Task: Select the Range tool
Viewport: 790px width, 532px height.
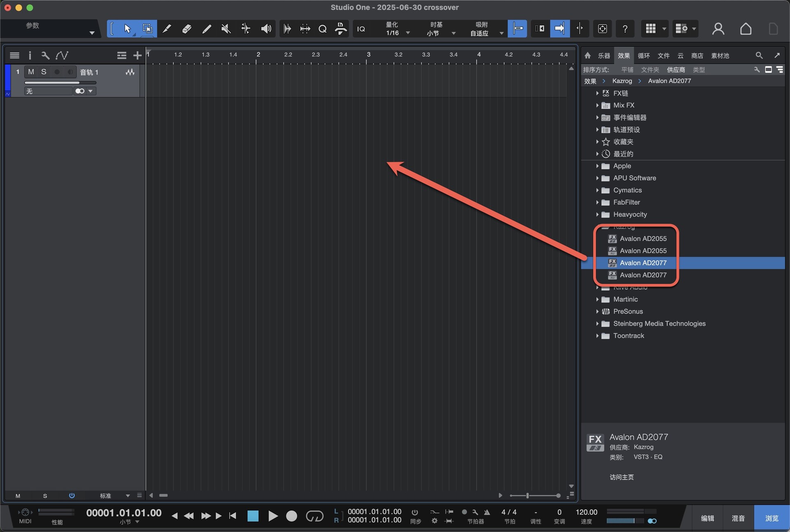Action: [147, 29]
